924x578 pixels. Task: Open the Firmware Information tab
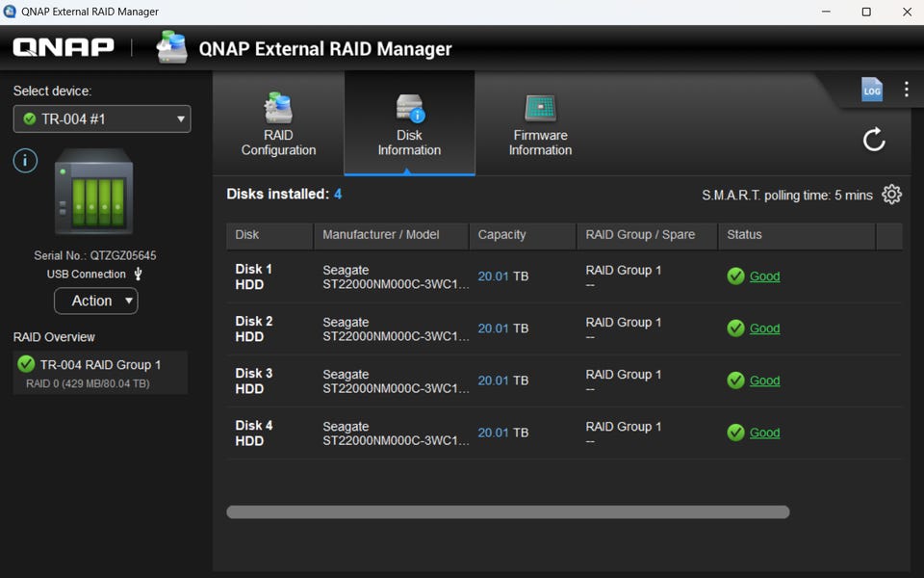pos(540,123)
